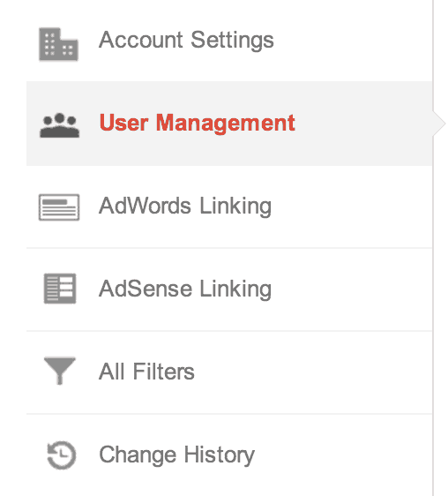Open the All Filters text entry
The image size is (448, 496).
(146, 372)
